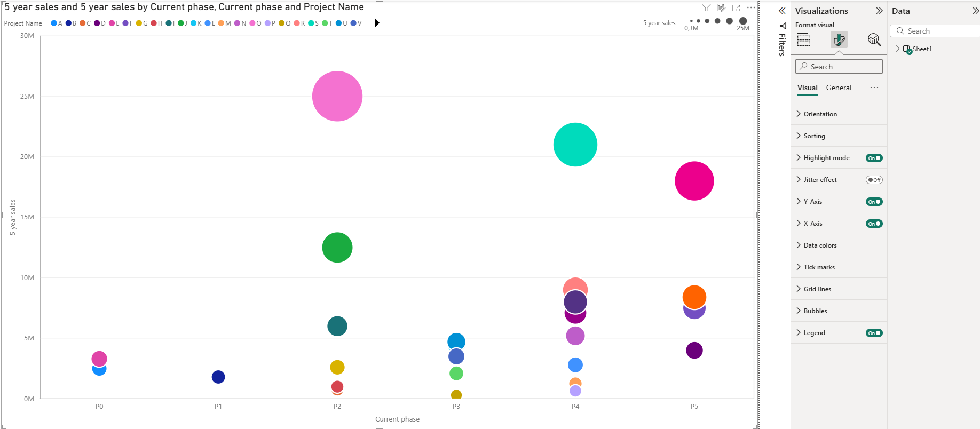Select the dark navy bubble at P1
This screenshot has width=980, height=429.
(218, 377)
